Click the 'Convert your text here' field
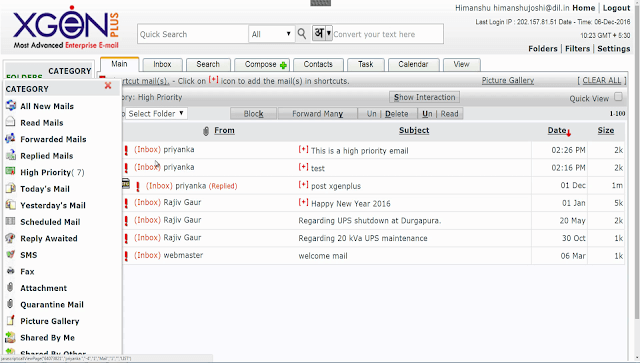The image size is (640, 363). point(388,34)
